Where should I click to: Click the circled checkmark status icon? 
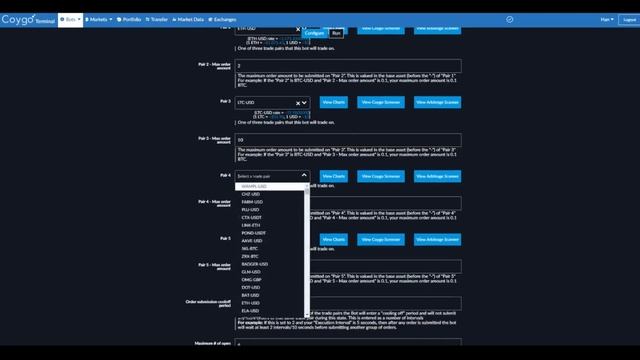point(509,20)
